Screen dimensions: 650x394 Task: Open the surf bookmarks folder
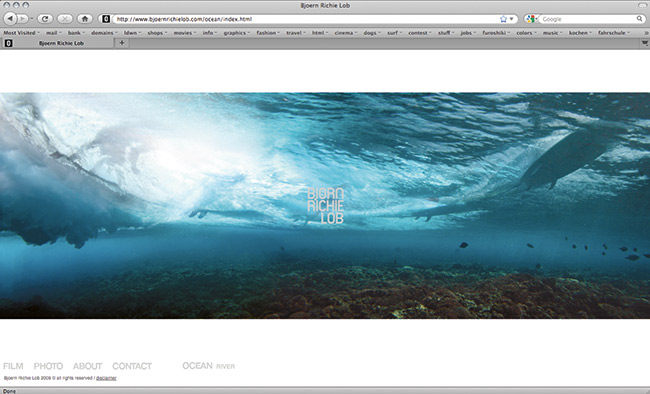pyautogui.click(x=394, y=33)
